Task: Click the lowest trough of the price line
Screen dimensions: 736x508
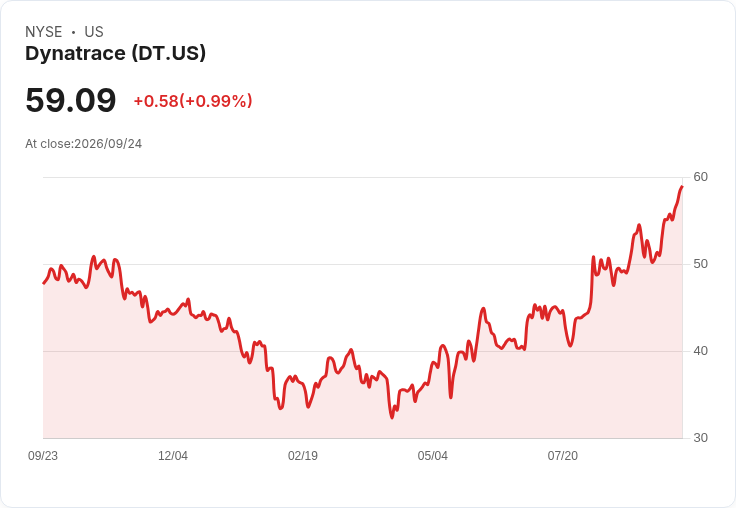Action: click(392, 417)
